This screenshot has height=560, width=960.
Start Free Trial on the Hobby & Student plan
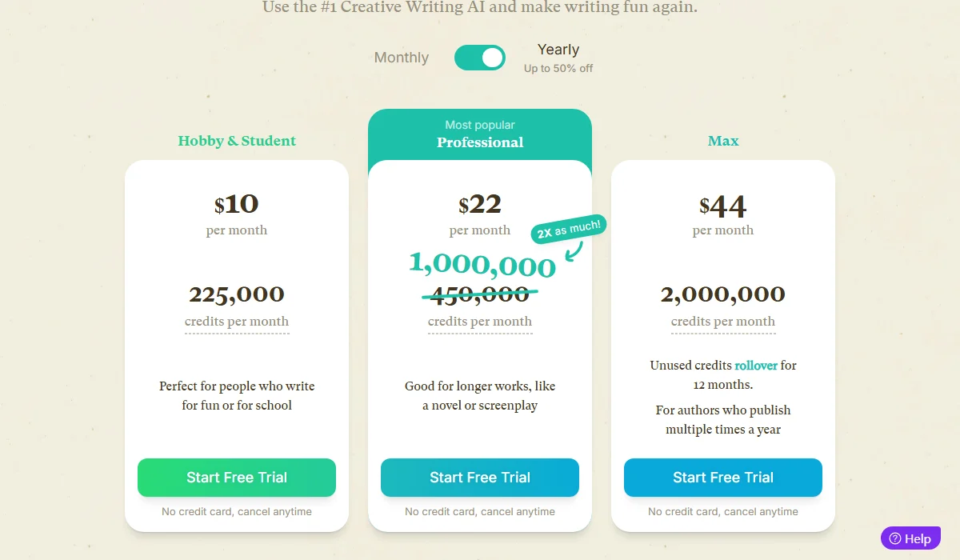click(x=237, y=477)
